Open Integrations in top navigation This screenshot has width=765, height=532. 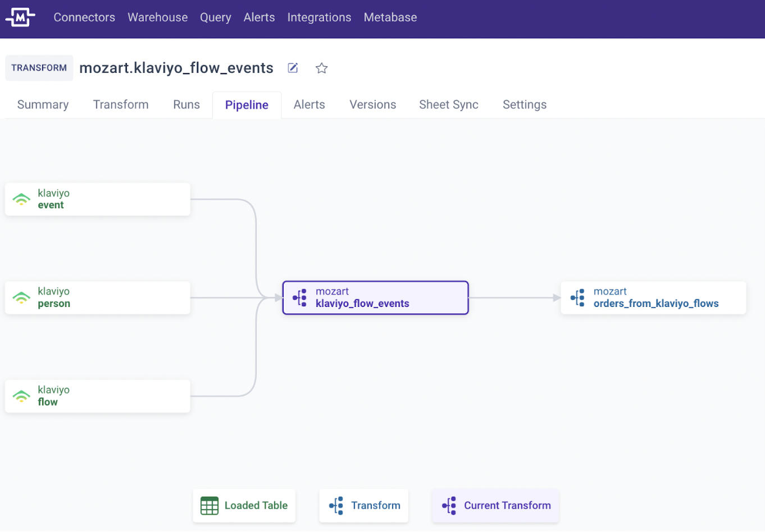click(x=319, y=17)
